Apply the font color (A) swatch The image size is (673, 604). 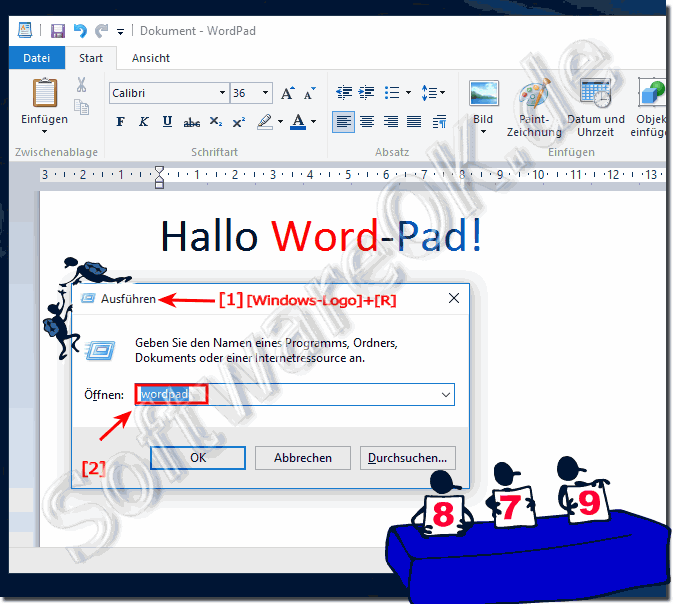coord(298,122)
